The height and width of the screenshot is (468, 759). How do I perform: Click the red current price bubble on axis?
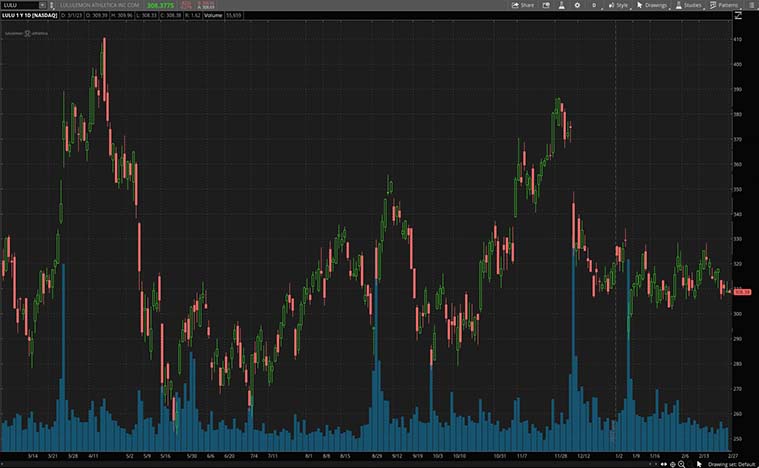point(742,292)
